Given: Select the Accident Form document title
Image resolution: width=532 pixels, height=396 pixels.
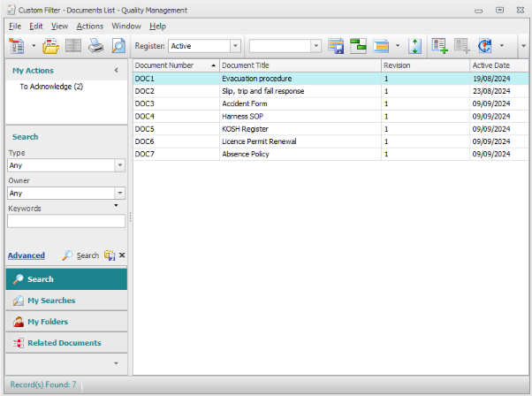Looking at the screenshot, I should point(245,103).
